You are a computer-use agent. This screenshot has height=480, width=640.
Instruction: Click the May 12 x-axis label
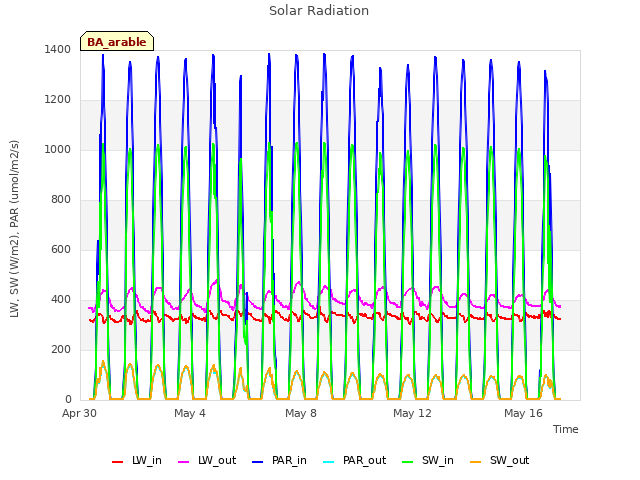[x=412, y=413]
